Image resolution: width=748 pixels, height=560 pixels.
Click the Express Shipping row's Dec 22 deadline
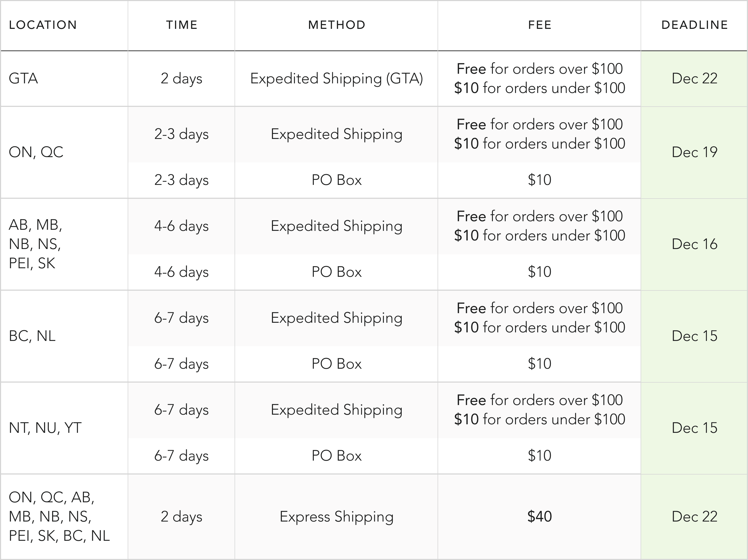tap(695, 517)
